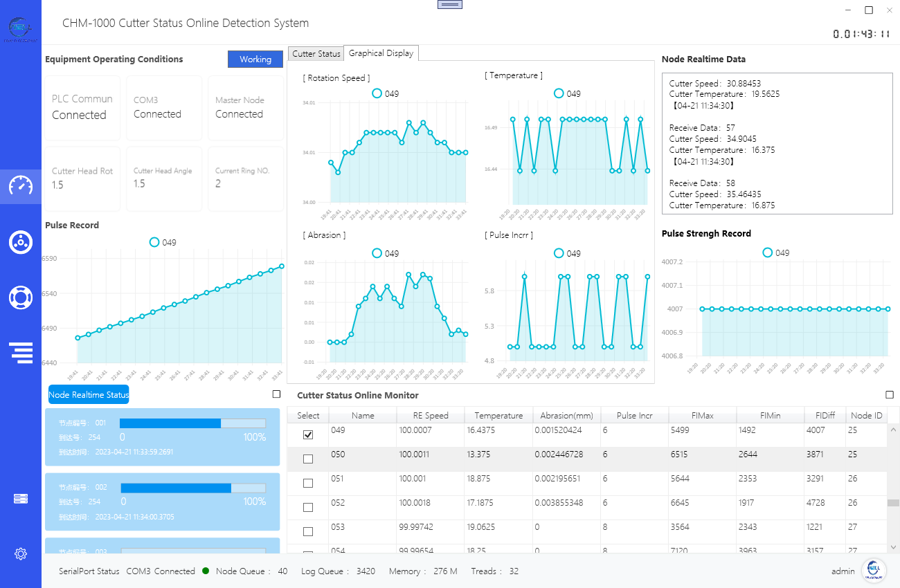
Task: Click the Working status button
Action: click(x=255, y=59)
